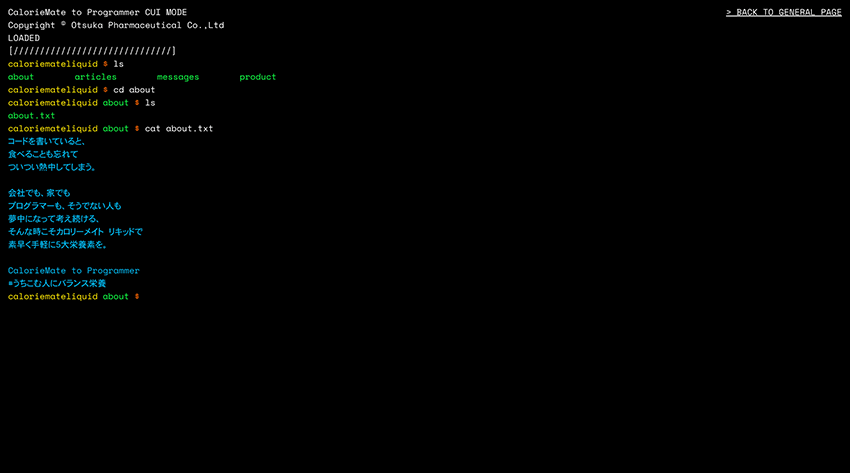Click the #うちこむ人にバランス栄養 hashtag line
Screen dimensions: 850x473
(57, 284)
